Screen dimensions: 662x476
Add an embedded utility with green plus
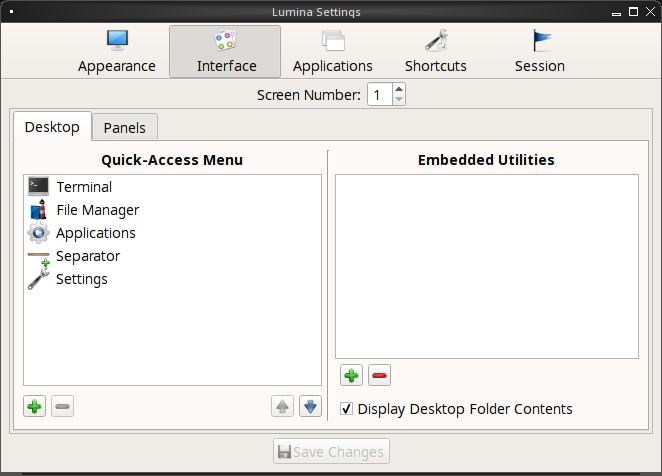point(351,375)
